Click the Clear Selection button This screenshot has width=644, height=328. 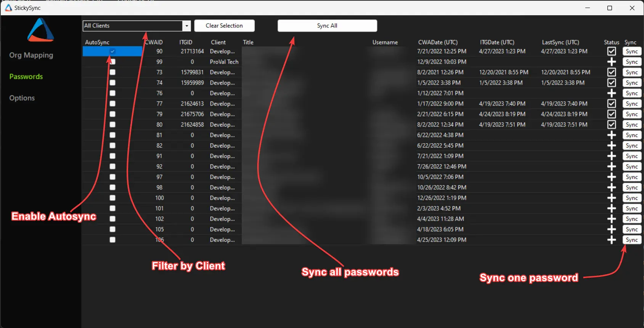(x=224, y=26)
